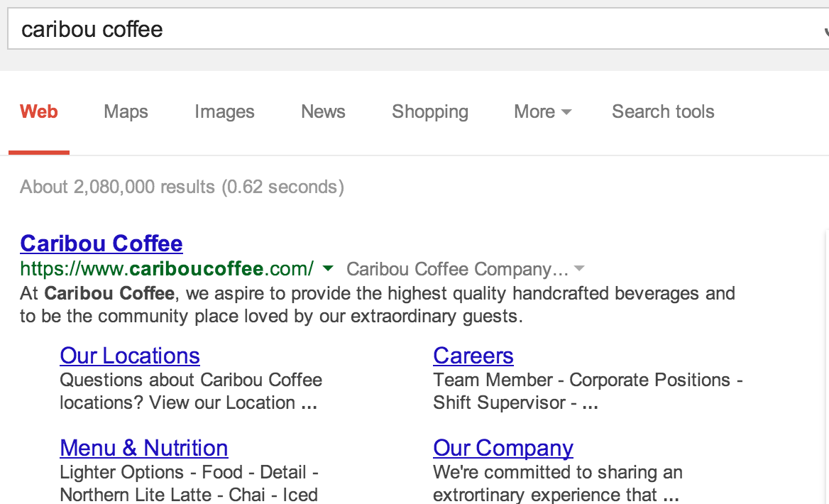
Task: Switch to the Maps tab
Action: pos(126,111)
